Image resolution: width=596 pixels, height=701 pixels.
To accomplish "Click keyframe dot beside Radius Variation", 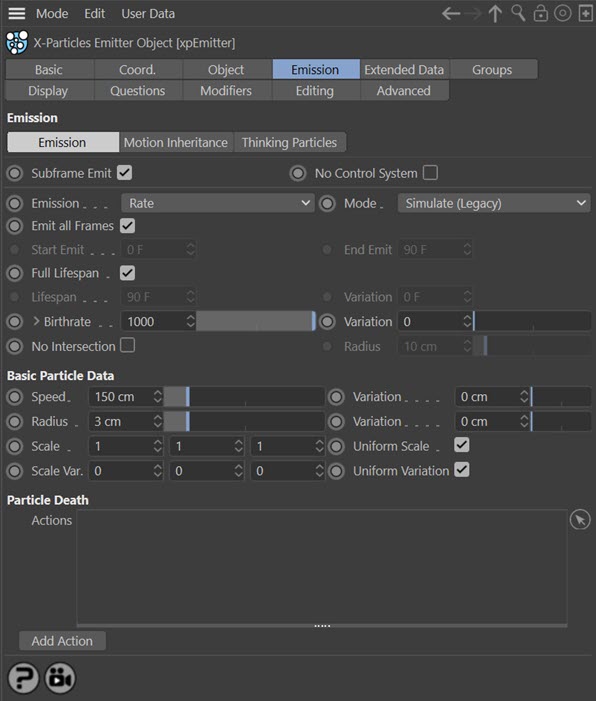I will 336,421.
